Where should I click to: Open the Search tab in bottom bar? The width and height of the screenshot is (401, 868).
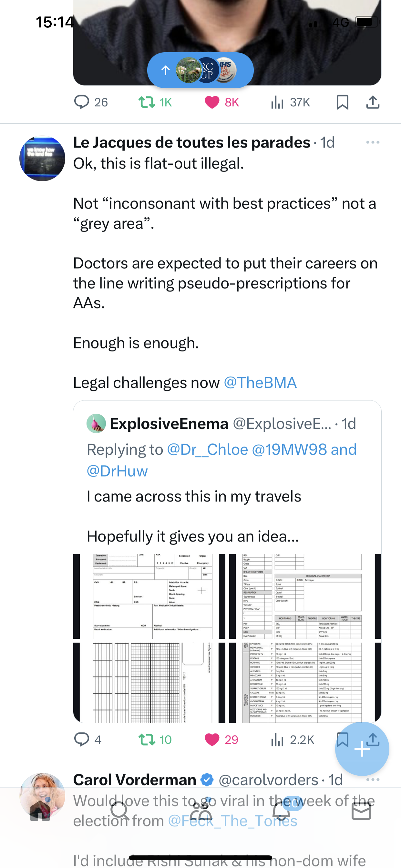120,811
